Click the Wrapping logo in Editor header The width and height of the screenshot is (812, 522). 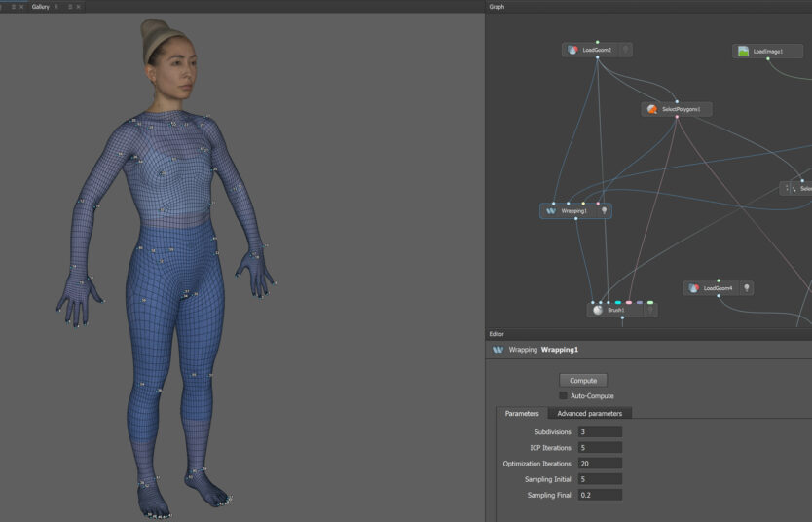click(498, 350)
